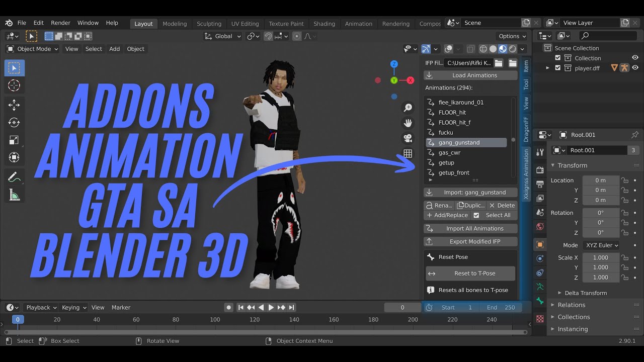Select the Scale tool

[14, 140]
